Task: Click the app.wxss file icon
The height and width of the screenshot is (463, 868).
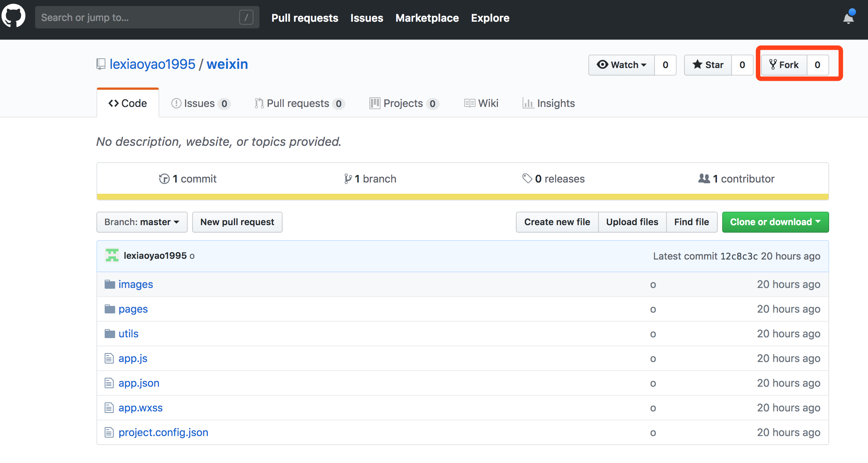Action: tap(109, 408)
